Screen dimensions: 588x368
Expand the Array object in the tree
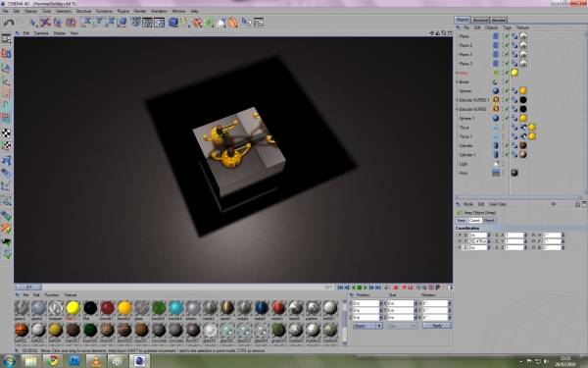pyautogui.click(x=457, y=73)
